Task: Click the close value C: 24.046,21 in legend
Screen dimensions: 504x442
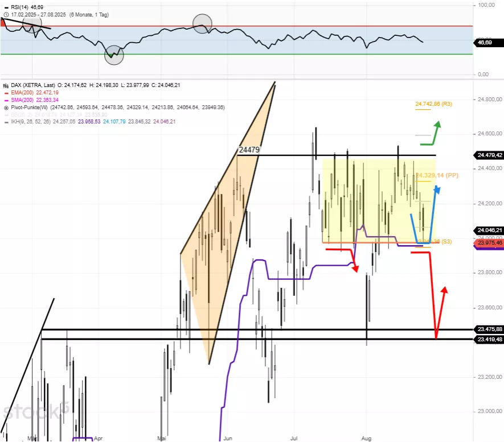Action: pos(166,85)
